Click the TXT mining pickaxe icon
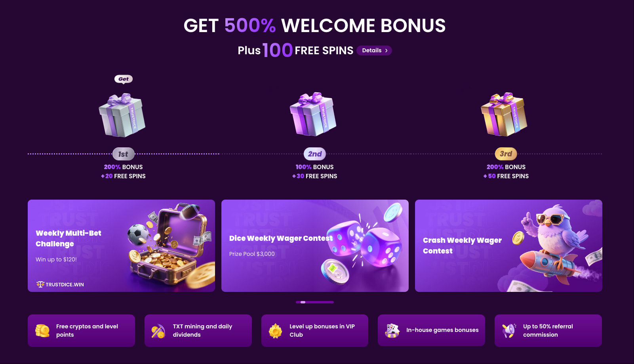The width and height of the screenshot is (634, 364). 158,331
